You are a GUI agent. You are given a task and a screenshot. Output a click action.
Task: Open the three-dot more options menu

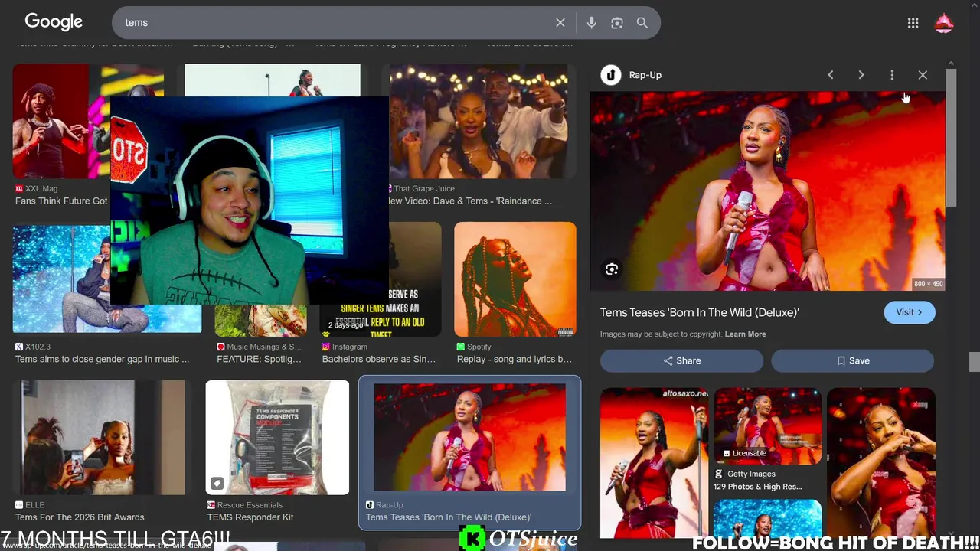point(892,75)
